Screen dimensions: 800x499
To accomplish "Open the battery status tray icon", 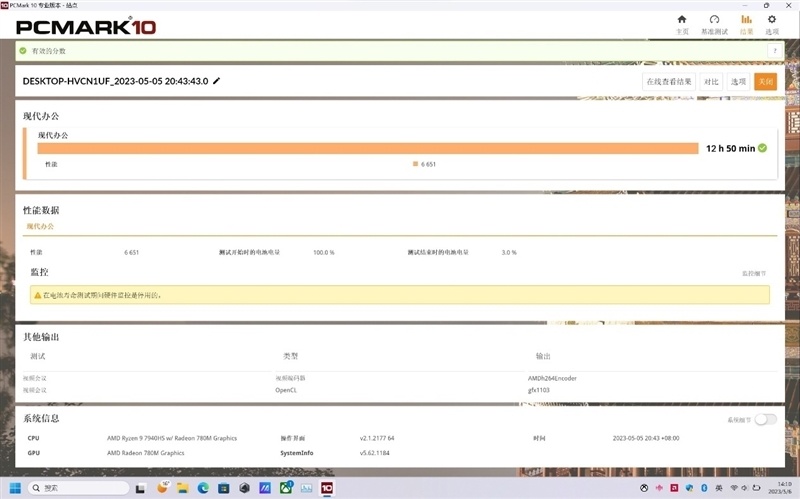I will pyautogui.click(x=757, y=488).
